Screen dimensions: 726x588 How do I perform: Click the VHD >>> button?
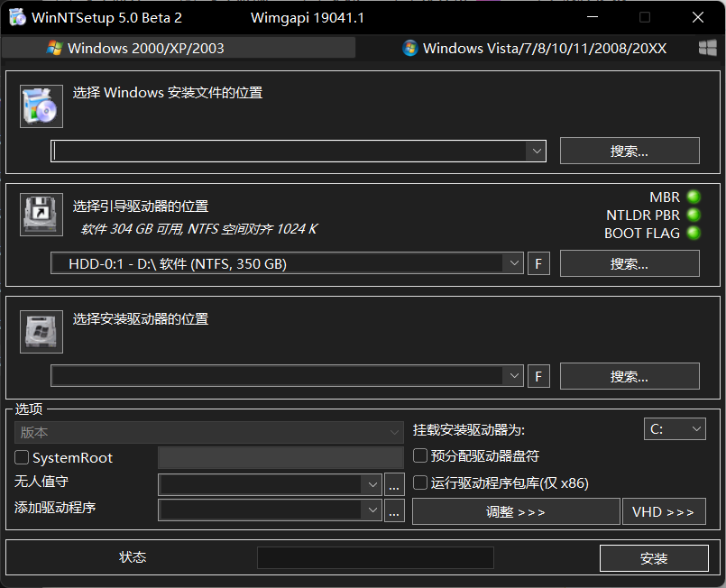(x=665, y=510)
